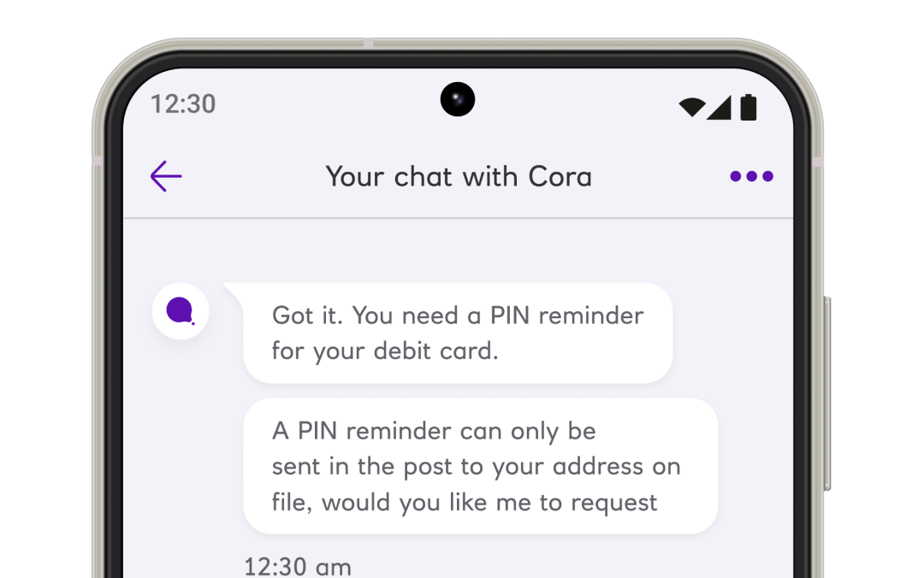Screen dimensions: 924x578
Task: Open the three-dot options menu
Action: coord(751,176)
